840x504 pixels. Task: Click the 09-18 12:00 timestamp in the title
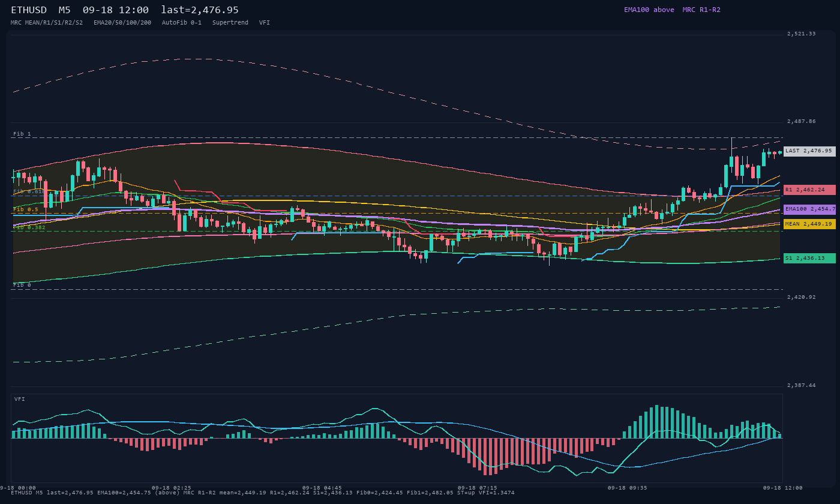coord(116,10)
